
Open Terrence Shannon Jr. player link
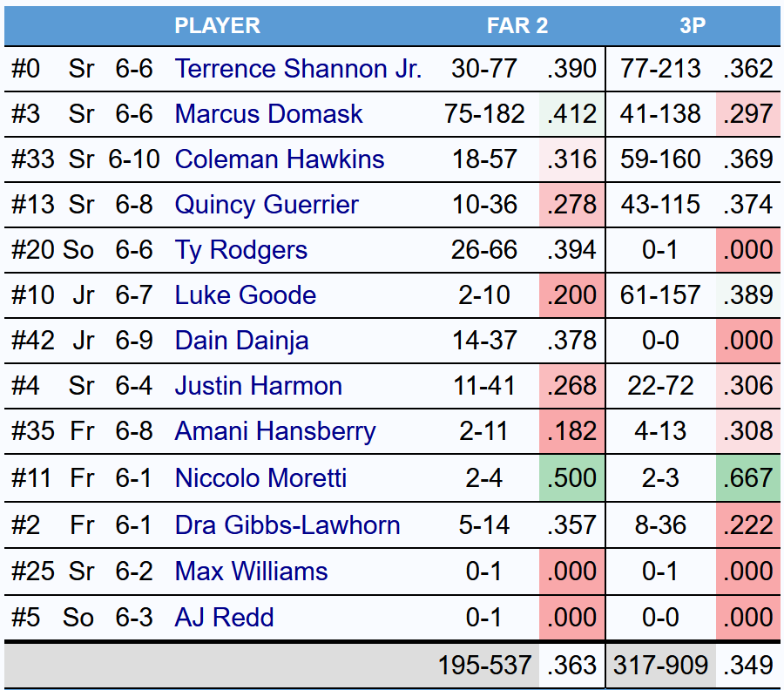click(x=298, y=69)
